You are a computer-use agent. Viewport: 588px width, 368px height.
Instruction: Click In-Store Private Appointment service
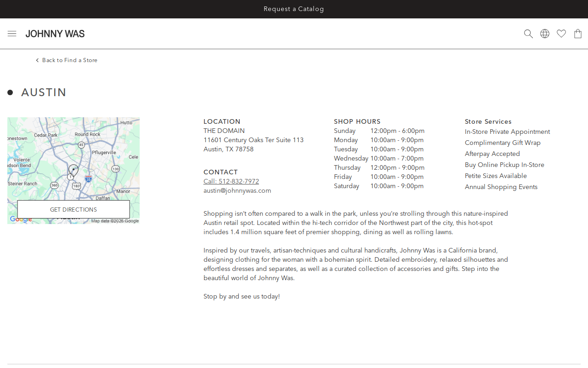507,132
